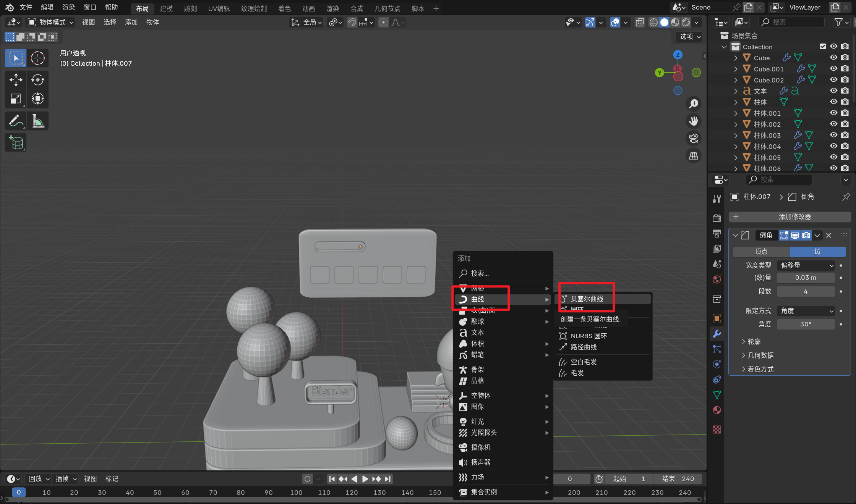Choose 路径曲线 from the curve submenu

click(x=584, y=347)
